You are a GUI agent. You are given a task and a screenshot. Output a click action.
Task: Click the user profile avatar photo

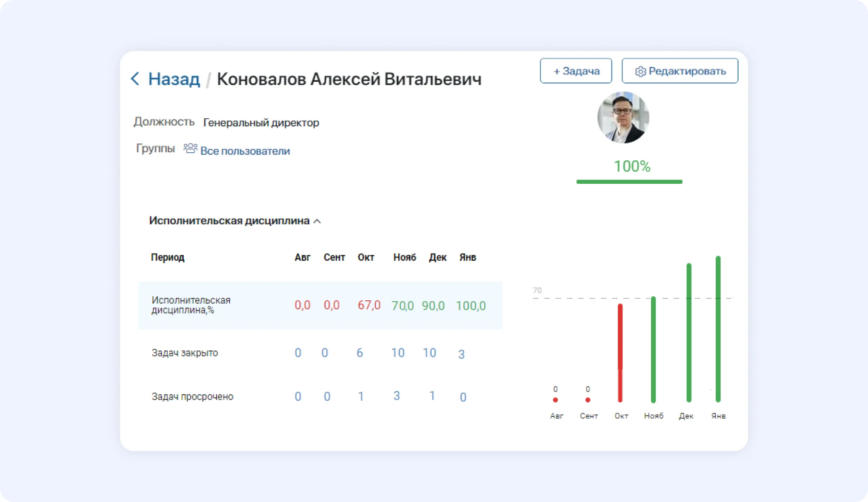623,117
